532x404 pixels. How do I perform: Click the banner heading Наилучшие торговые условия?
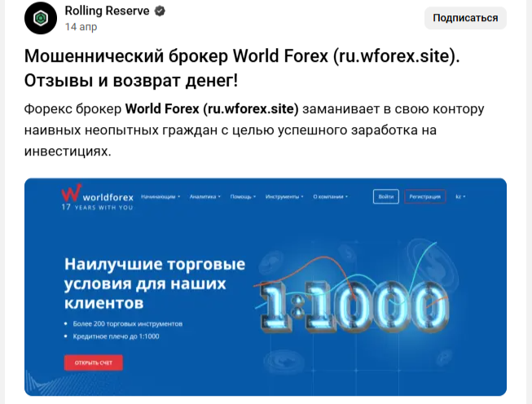tap(155, 283)
